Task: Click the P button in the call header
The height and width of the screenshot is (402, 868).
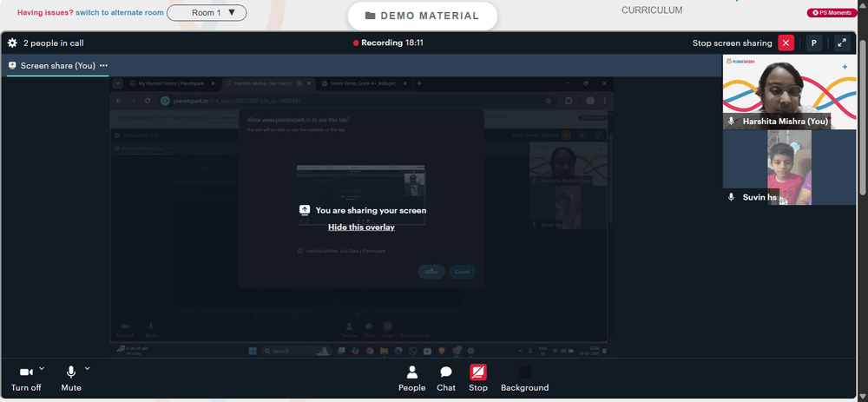Action: click(814, 43)
